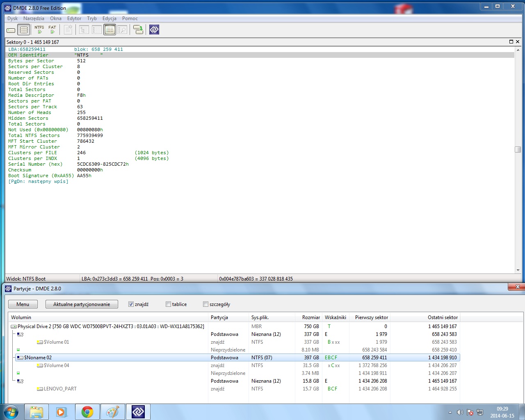Open the Edycja menu
Image resolution: width=525 pixels, height=420 pixels.
point(110,18)
